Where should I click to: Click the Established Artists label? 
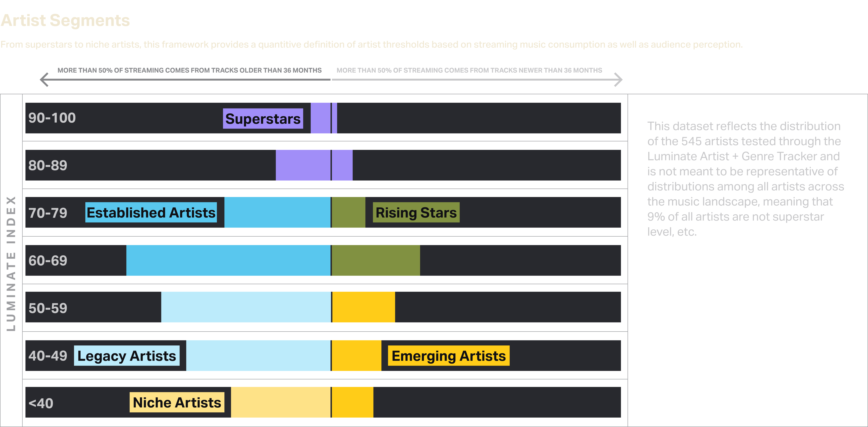pos(151,212)
